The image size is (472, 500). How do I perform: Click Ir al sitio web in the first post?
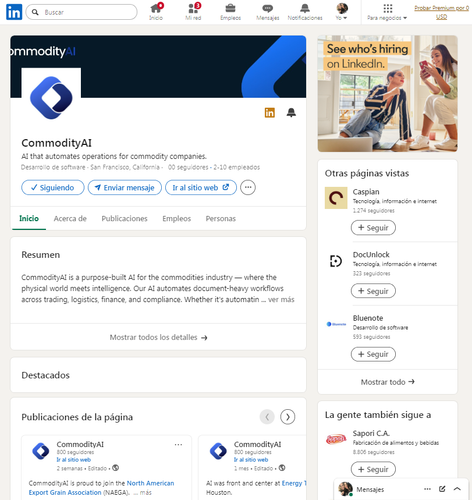(74, 460)
